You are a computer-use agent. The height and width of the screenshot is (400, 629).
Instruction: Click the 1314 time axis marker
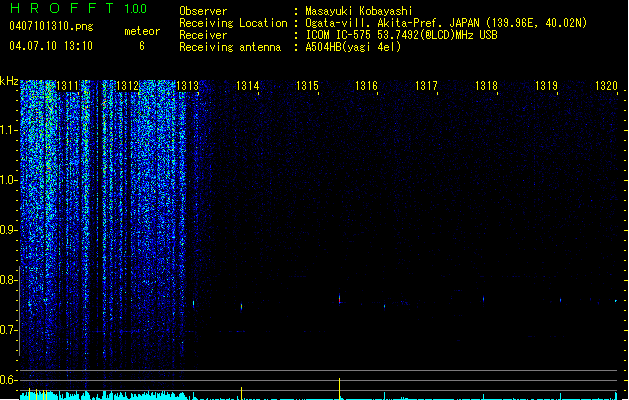248,86
